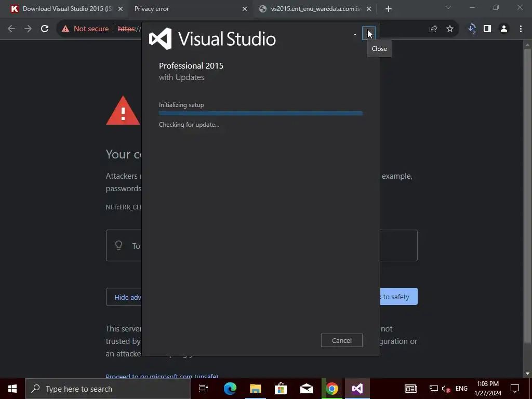Open Chrome three-dot menu
Image resolution: width=532 pixels, height=399 pixels.
[521, 29]
